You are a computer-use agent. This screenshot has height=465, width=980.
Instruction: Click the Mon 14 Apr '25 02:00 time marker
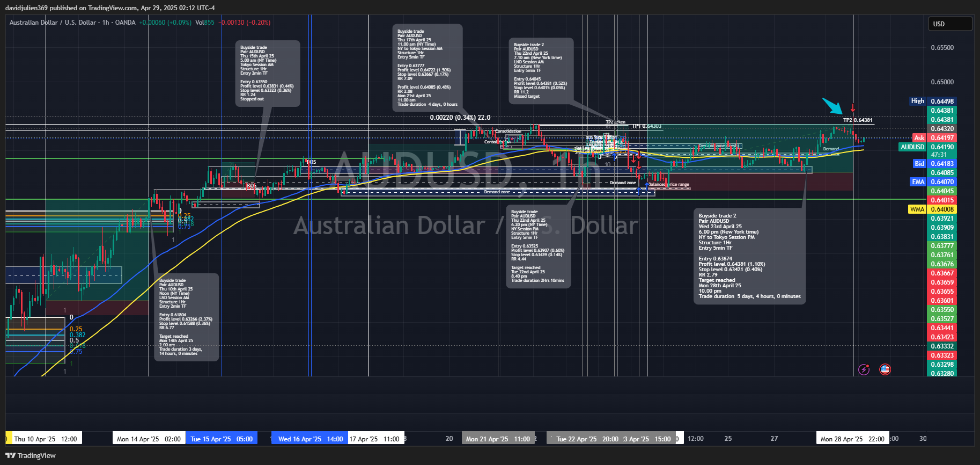coord(149,439)
